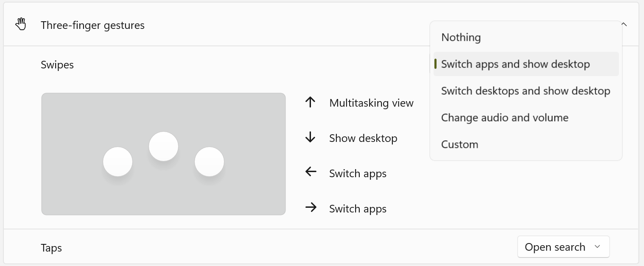Click the Three-finger gestures header title
Screen dimensions: 644x266
(92, 25)
